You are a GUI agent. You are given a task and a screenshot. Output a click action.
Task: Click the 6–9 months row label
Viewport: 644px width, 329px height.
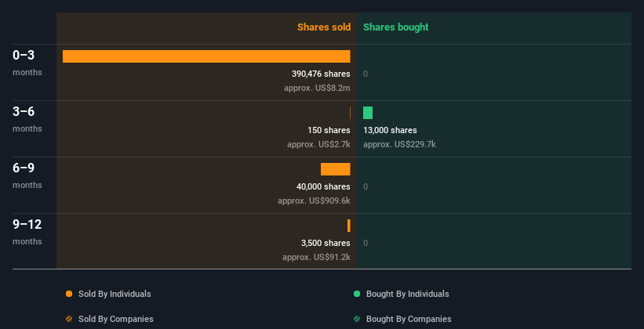(27, 175)
